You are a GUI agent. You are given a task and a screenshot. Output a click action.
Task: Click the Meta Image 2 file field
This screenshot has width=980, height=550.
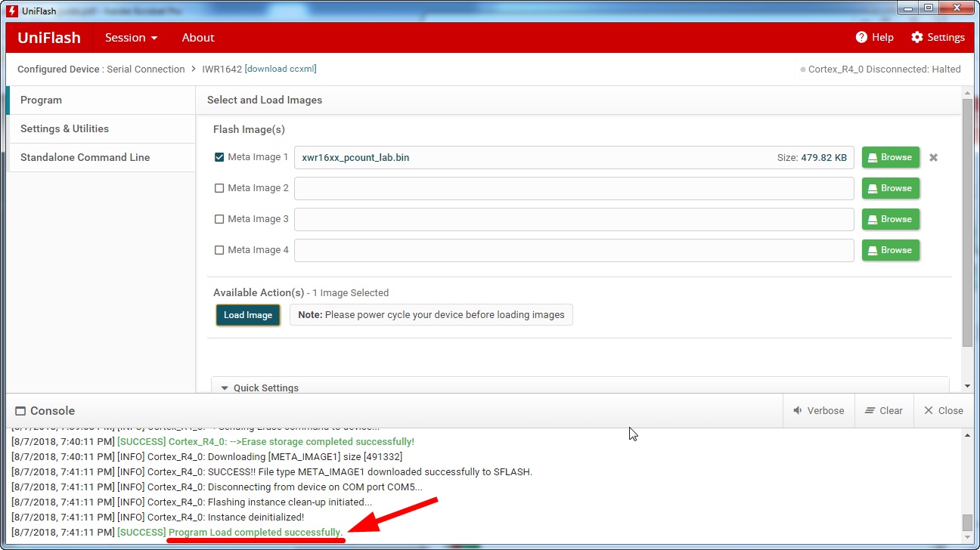pyautogui.click(x=574, y=188)
